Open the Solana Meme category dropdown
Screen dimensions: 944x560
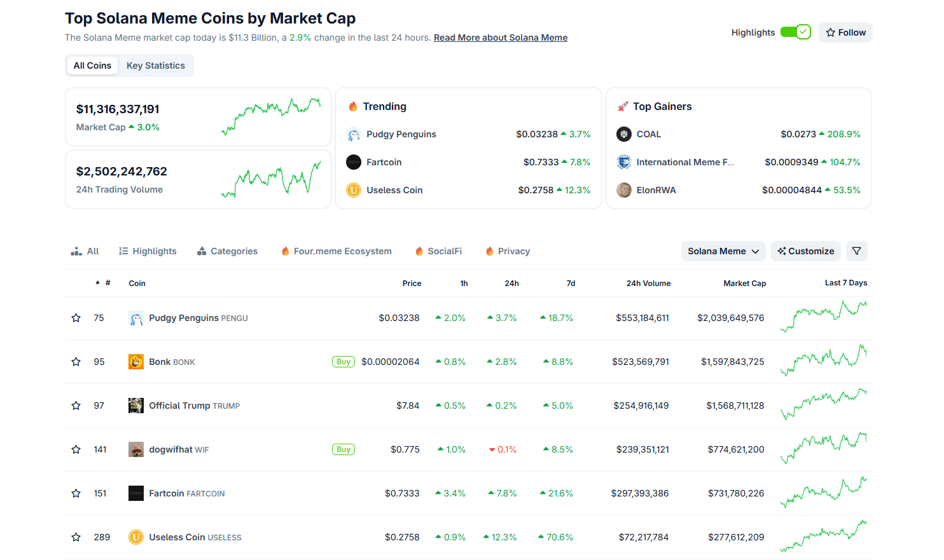(x=723, y=251)
